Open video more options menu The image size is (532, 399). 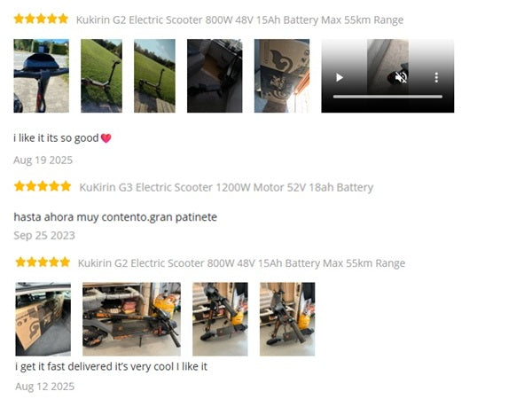coord(436,77)
